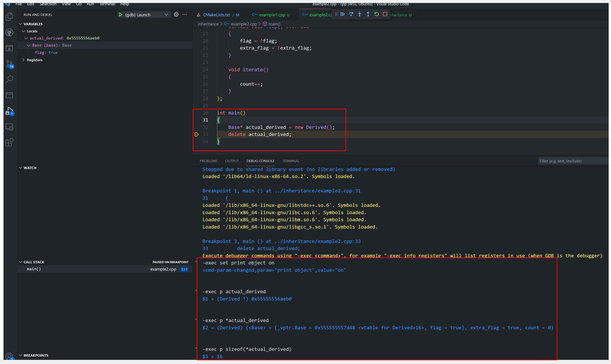
Task: Select main() frame in call stack
Action: (34, 269)
